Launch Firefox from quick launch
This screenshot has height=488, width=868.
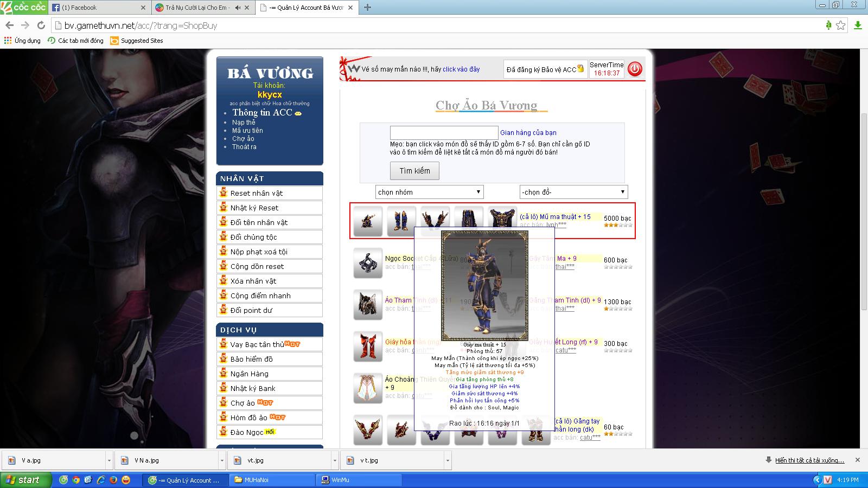click(x=113, y=480)
